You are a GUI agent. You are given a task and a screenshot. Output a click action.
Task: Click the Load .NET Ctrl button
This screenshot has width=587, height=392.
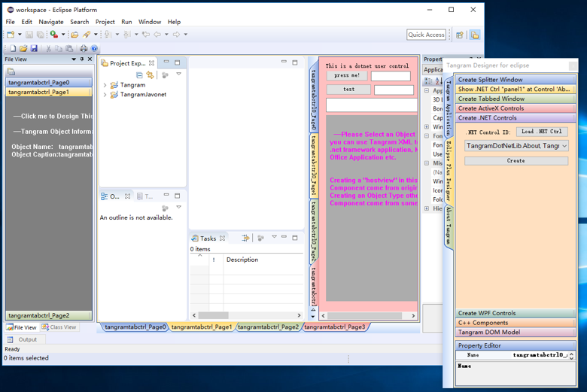[x=542, y=132]
